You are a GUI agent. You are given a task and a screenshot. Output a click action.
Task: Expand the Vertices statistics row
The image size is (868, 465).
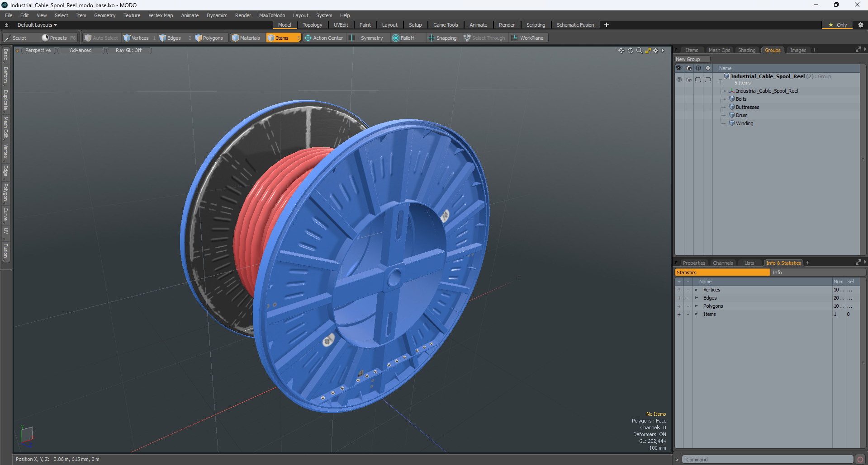click(x=696, y=290)
